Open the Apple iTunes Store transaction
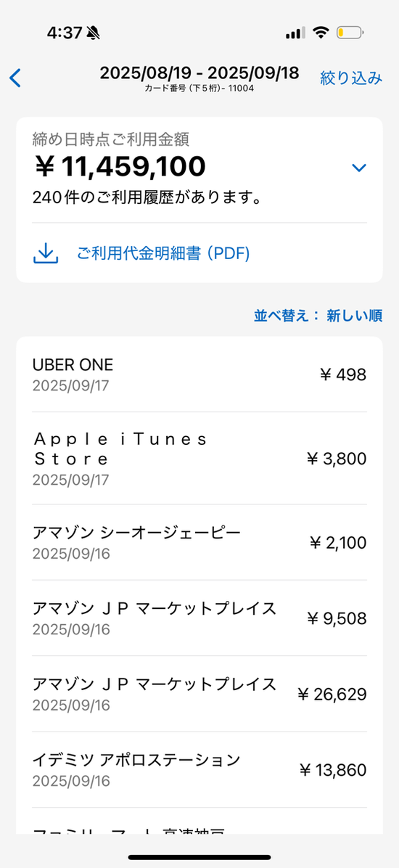This screenshot has height=868, width=399. (x=199, y=459)
